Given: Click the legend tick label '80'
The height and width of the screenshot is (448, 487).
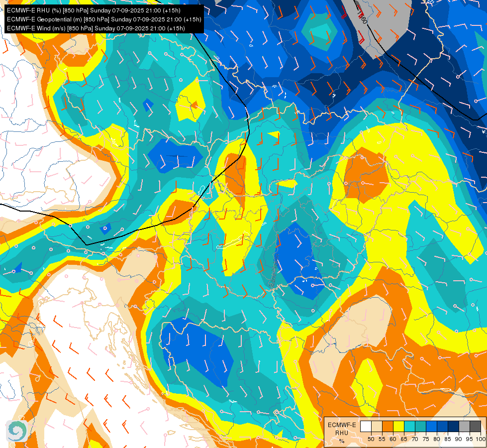Looking at the screenshot, I should [437, 439].
